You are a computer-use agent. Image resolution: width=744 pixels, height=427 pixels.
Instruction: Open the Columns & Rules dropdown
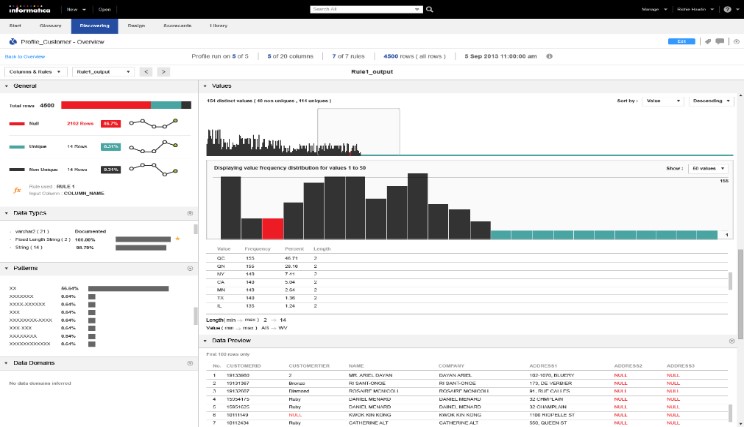(33, 72)
